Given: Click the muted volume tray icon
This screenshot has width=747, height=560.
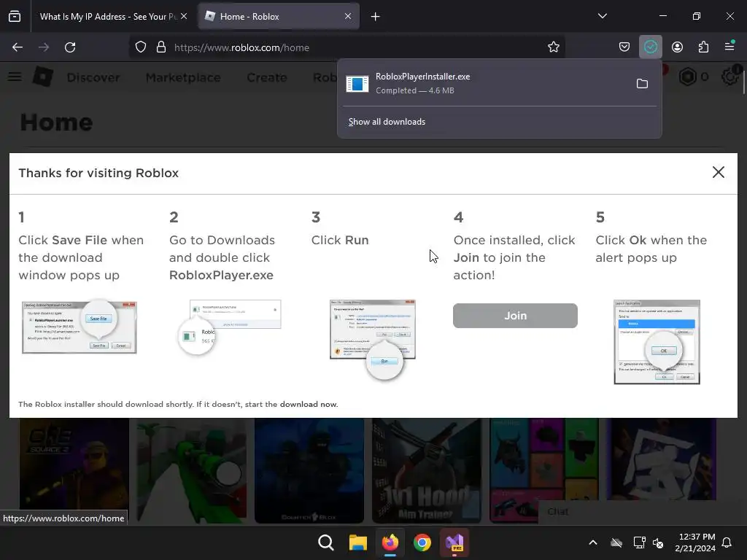Looking at the screenshot, I should click(x=658, y=542).
